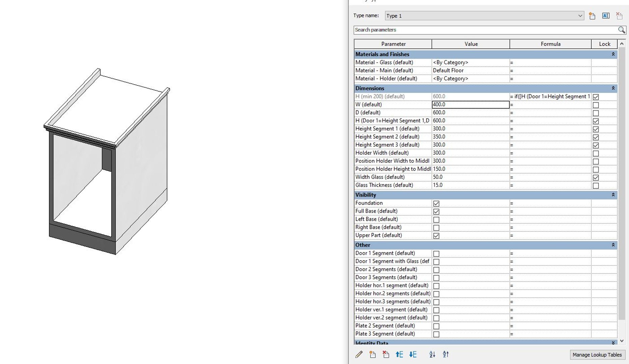Image resolution: width=629 pixels, height=364 pixels.
Task: Click the Lock column header
Action: 604,44
